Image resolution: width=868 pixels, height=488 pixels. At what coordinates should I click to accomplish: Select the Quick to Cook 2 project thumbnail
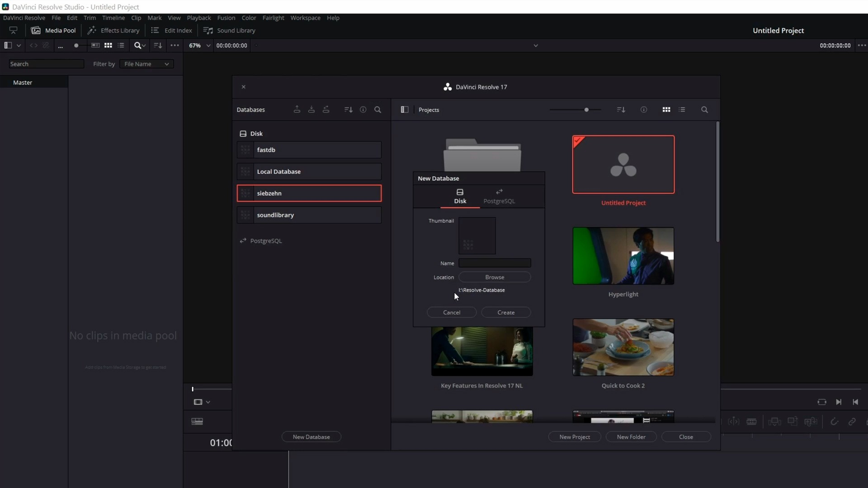[623, 347]
